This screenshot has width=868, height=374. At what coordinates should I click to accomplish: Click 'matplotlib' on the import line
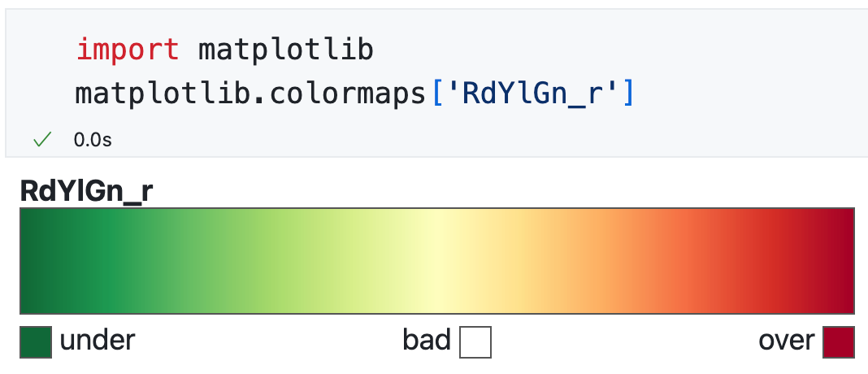click(286, 50)
